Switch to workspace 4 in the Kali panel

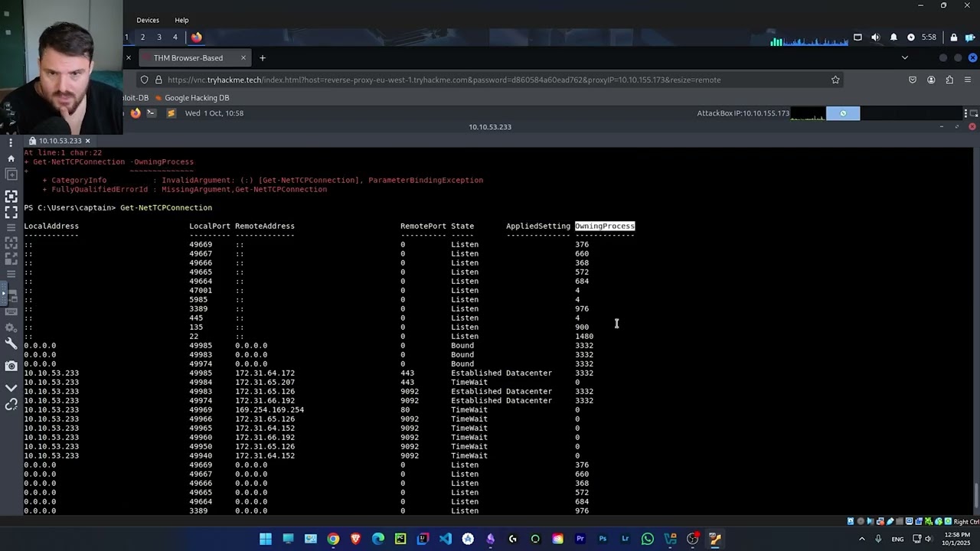(x=175, y=37)
